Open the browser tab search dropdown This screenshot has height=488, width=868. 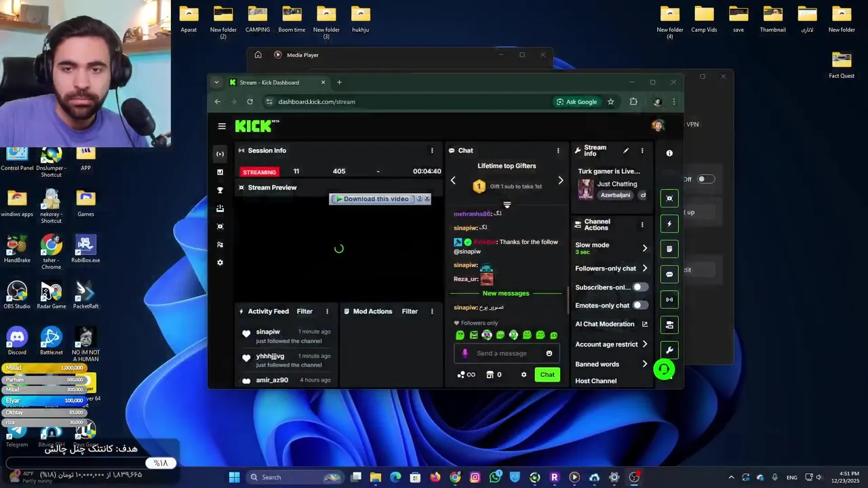coord(216,83)
